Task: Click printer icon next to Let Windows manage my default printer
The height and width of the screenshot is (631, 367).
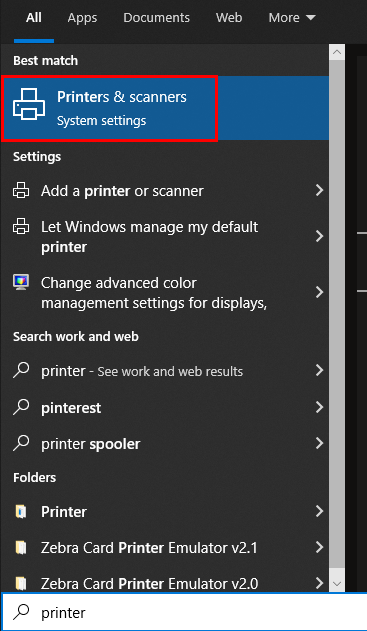Action: coord(21,226)
